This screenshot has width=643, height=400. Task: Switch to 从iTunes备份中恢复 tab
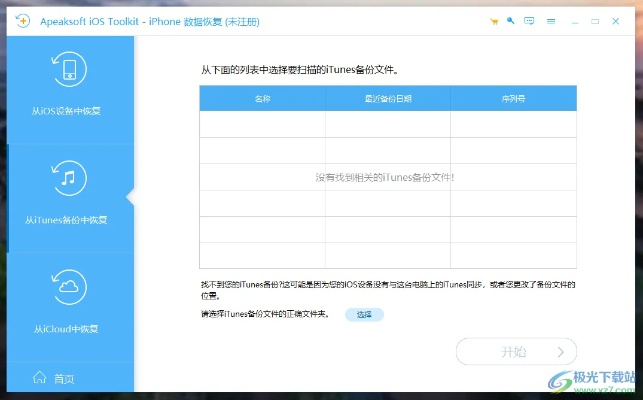coord(66,219)
